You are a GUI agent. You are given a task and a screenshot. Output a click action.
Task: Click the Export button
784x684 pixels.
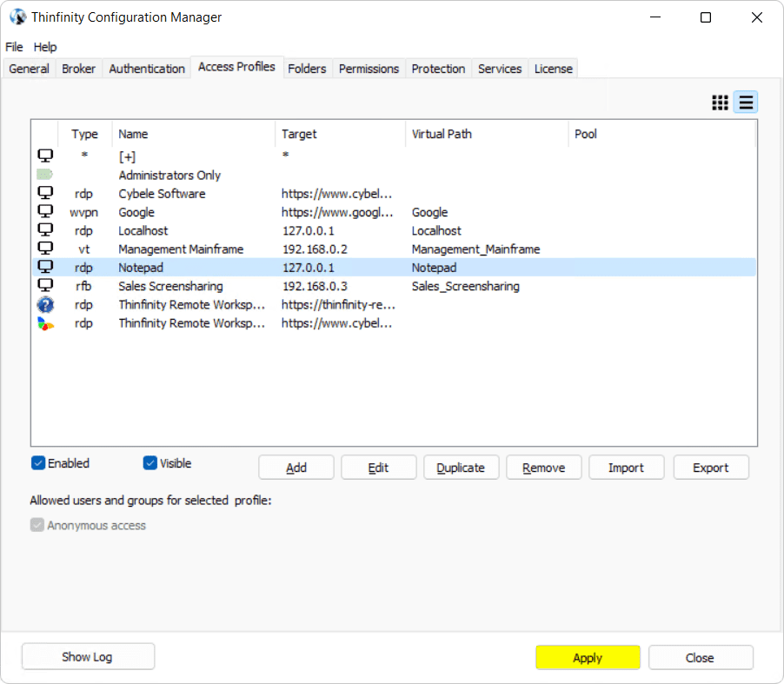tap(710, 468)
